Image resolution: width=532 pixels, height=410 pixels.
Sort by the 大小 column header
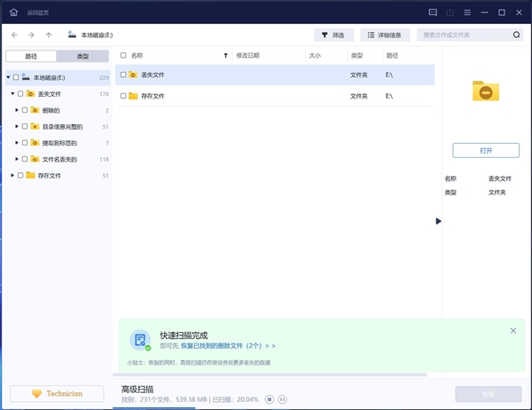pos(315,55)
